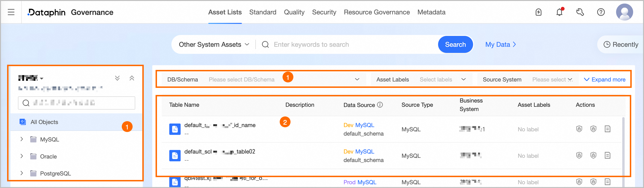Open the notifications bell

[560, 12]
